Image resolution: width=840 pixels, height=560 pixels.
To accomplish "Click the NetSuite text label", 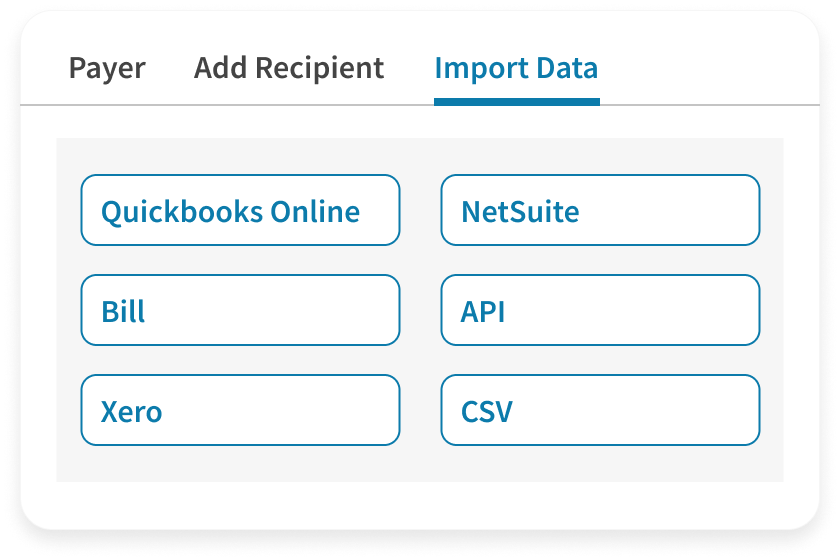I will click(520, 211).
